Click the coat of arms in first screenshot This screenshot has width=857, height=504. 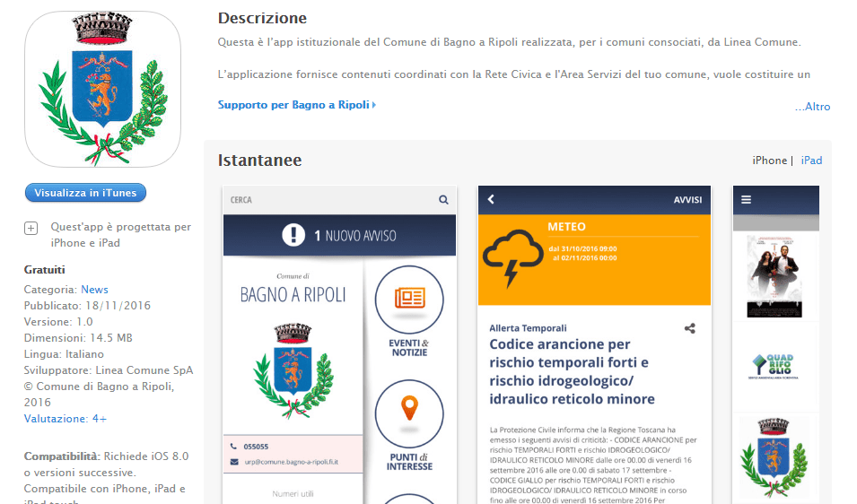coord(293,370)
